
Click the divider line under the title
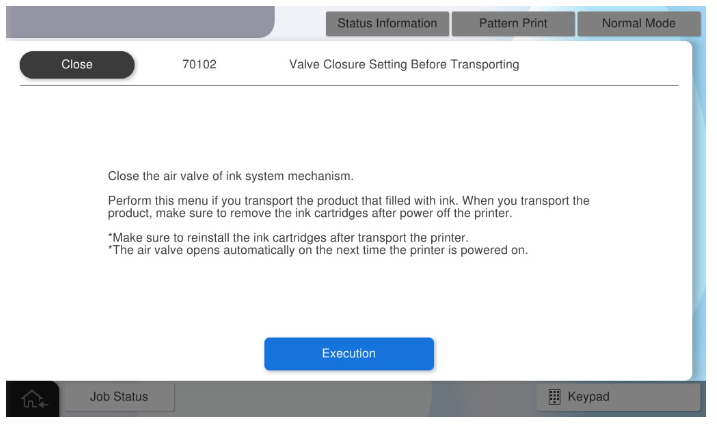[x=348, y=86]
